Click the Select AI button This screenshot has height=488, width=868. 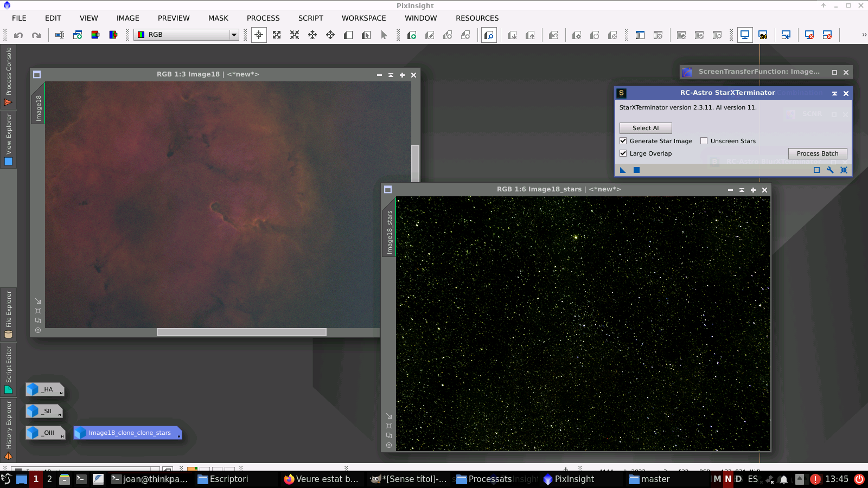pos(645,128)
